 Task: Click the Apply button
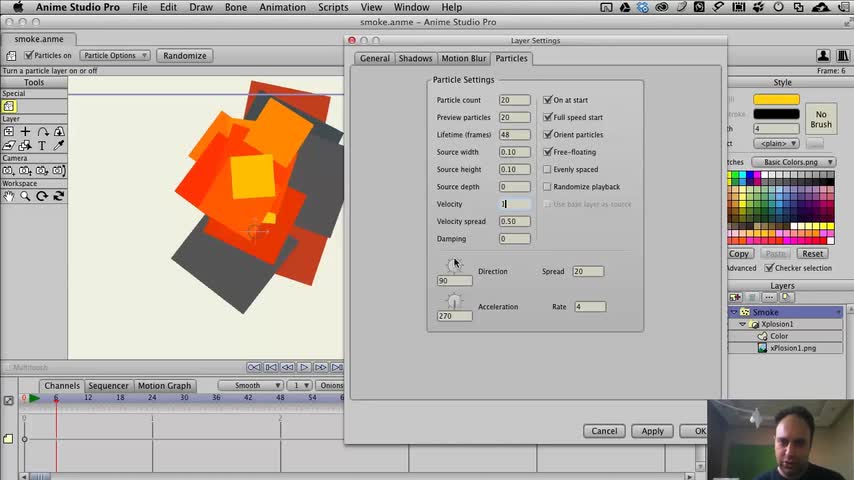[652, 431]
